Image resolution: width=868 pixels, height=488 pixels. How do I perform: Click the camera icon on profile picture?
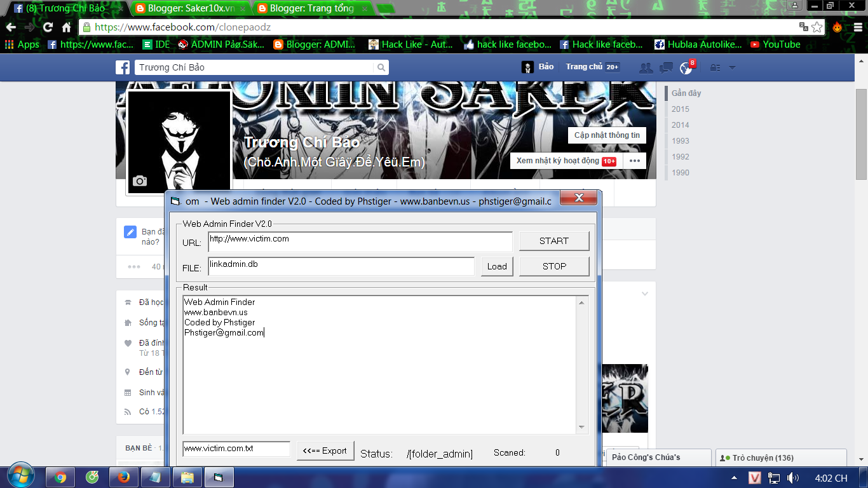click(140, 181)
